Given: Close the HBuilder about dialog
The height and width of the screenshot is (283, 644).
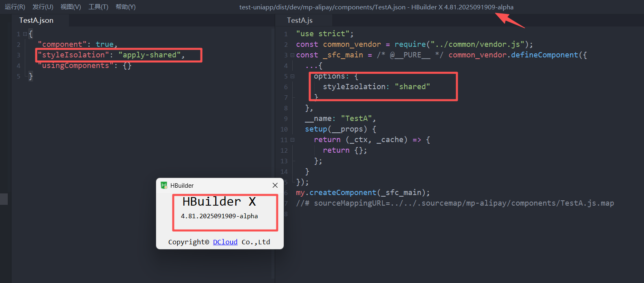Looking at the screenshot, I should click(x=275, y=185).
